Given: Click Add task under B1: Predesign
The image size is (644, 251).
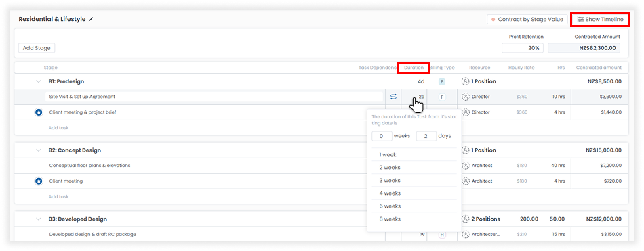Looking at the screenshot, I should [x=59, y=128].
